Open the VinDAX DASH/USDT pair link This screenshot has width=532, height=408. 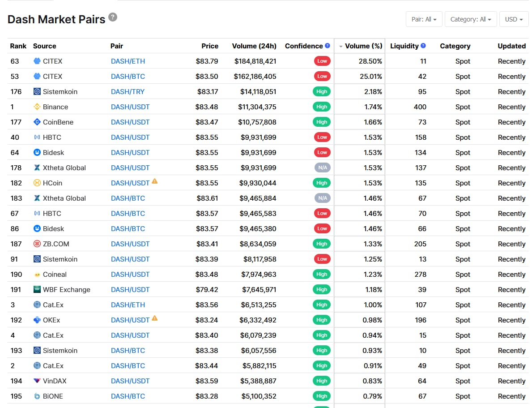click(x=130, y=381)
